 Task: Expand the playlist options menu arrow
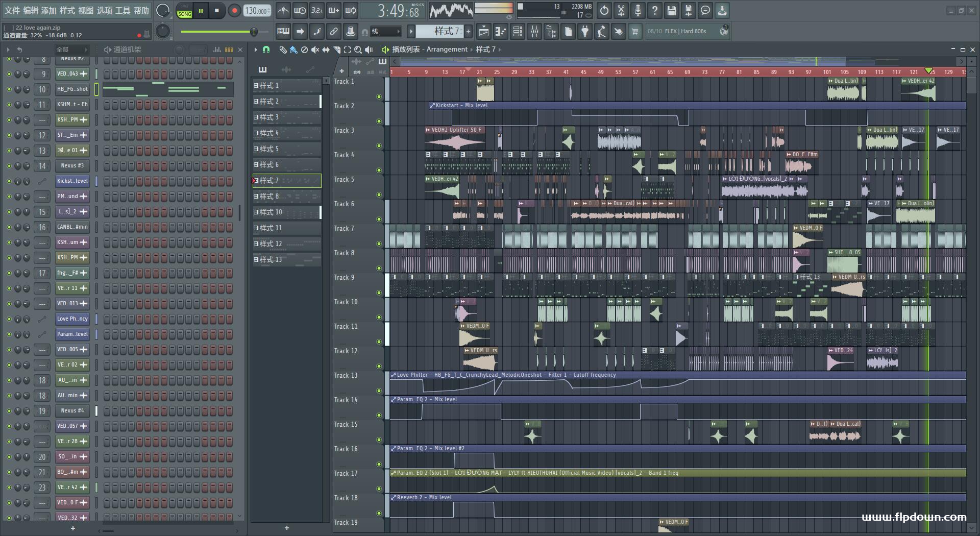pos(256,50)
